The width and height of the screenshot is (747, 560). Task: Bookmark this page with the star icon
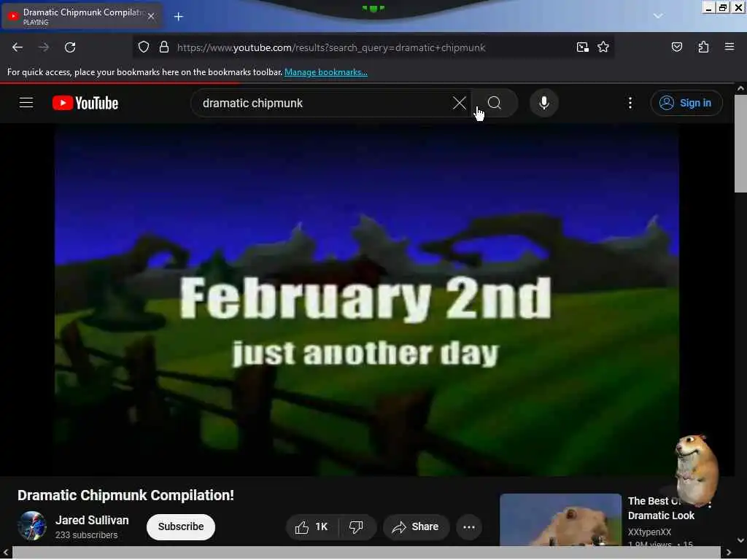pyautogui.click(x=603, y=47)
